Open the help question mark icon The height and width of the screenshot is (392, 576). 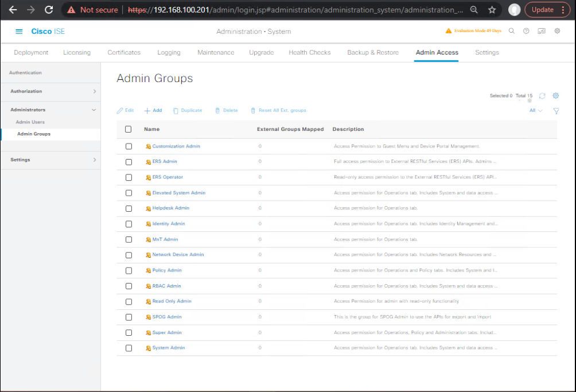(526, 31)
